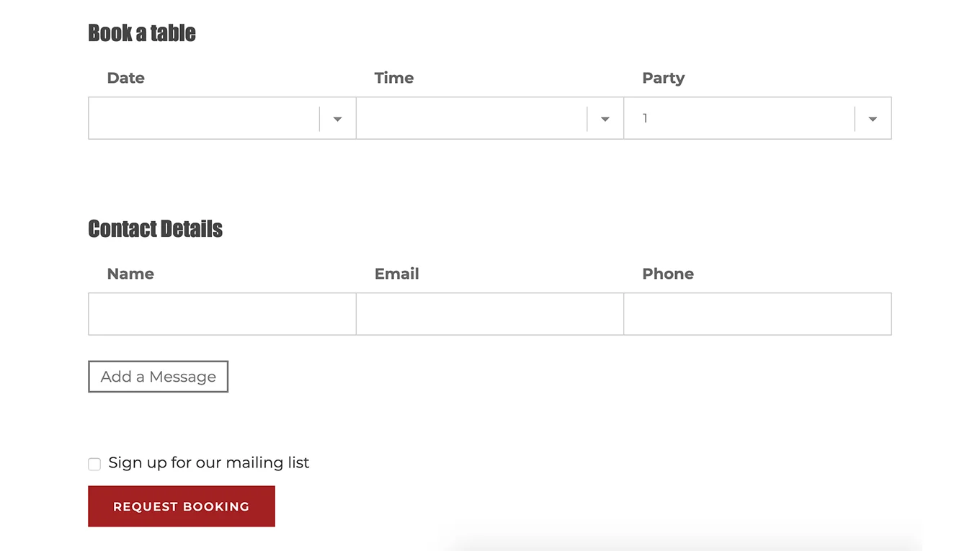
Task: Tick the mailing list signup checkbox
Action: [x=94, y=464]
